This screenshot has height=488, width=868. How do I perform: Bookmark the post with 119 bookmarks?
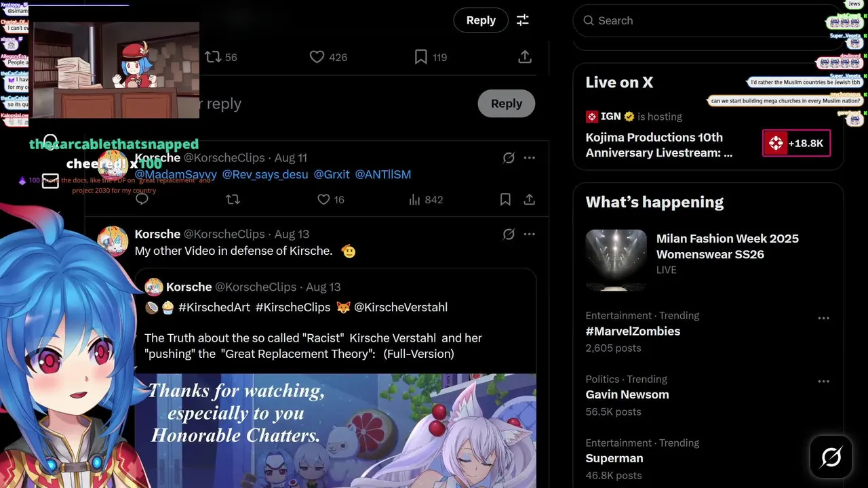[x=421, y=57]
